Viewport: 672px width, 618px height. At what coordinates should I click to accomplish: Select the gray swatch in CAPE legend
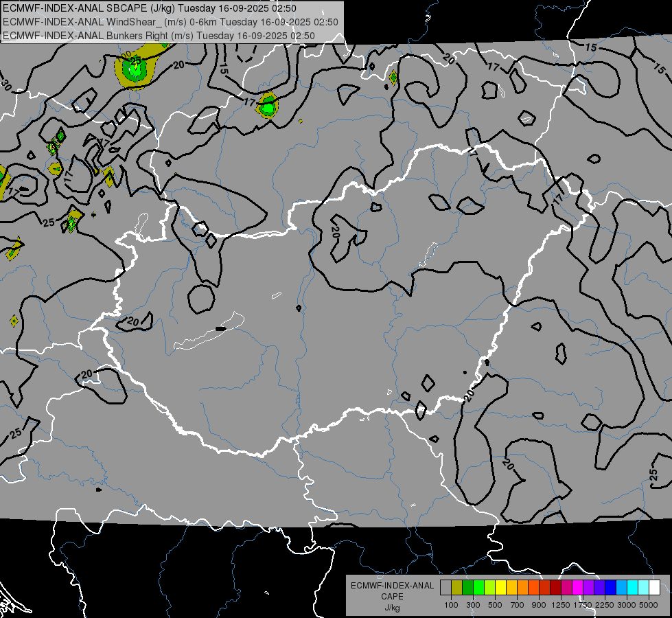[x=445, y=588]
